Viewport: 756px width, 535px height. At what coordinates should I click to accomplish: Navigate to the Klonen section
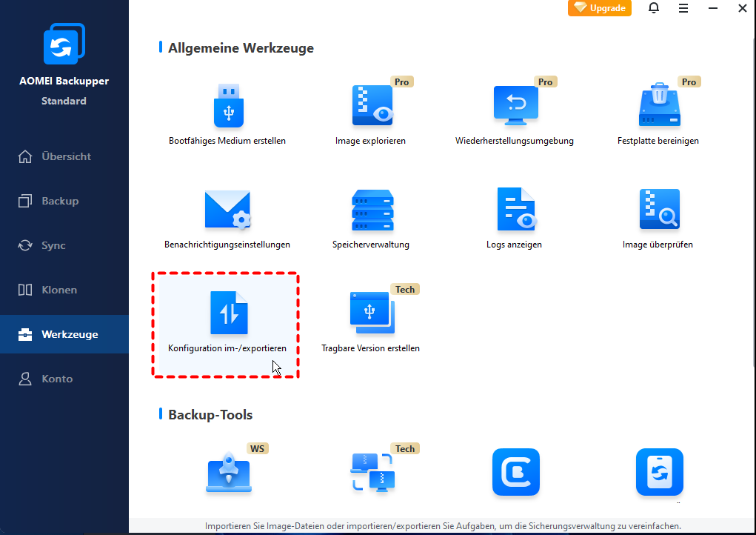[x=64, y=290]
